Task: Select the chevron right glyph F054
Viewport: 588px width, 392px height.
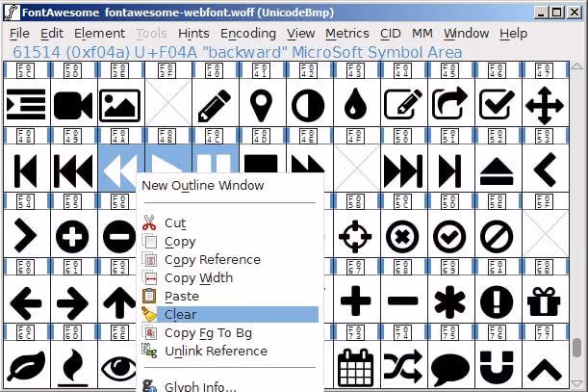Action: tap(25, 235)
